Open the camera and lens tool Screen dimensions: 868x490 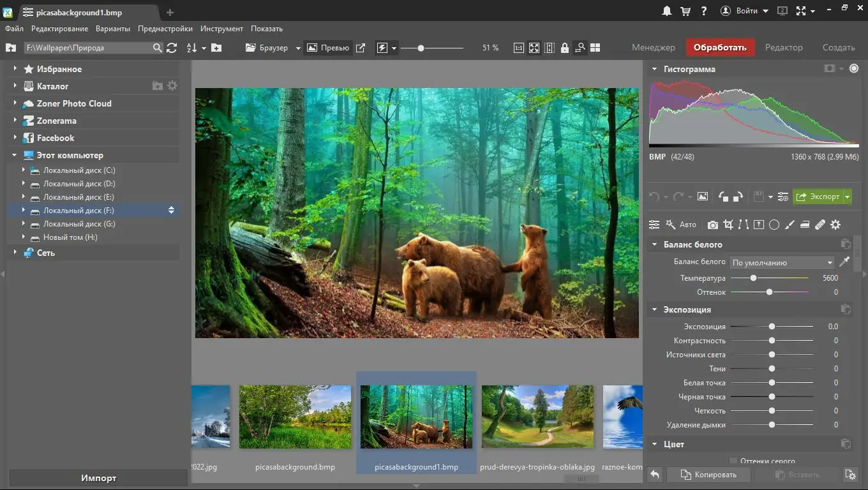point(712,225)
